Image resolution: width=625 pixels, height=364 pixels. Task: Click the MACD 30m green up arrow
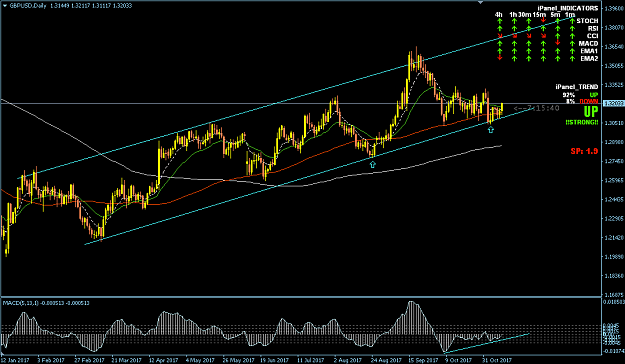point(529,43)
